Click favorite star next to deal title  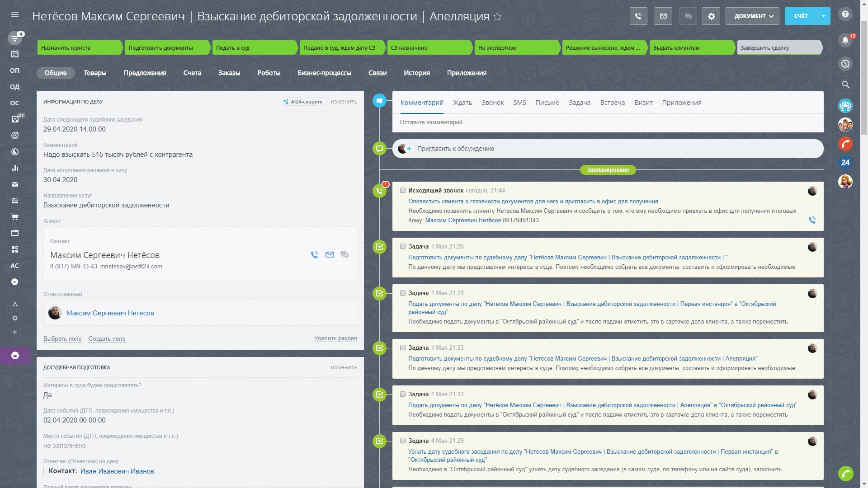tap(497, 17)
